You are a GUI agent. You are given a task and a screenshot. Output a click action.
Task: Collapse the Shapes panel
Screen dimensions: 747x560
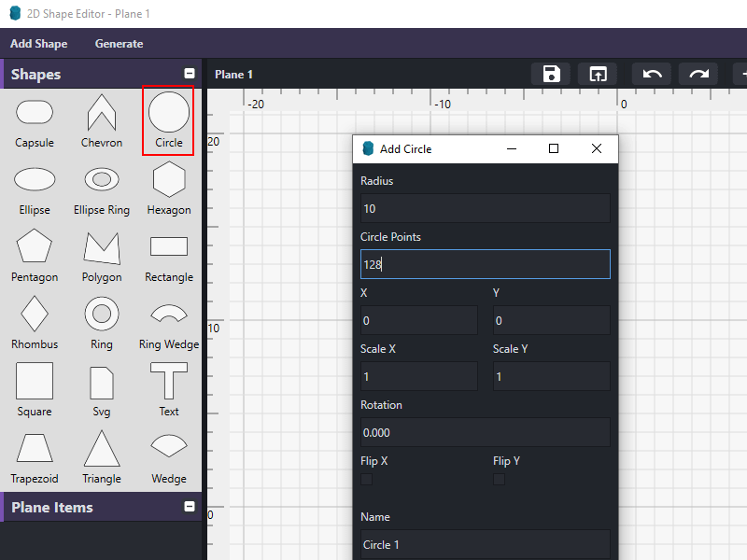coord(190,74)
